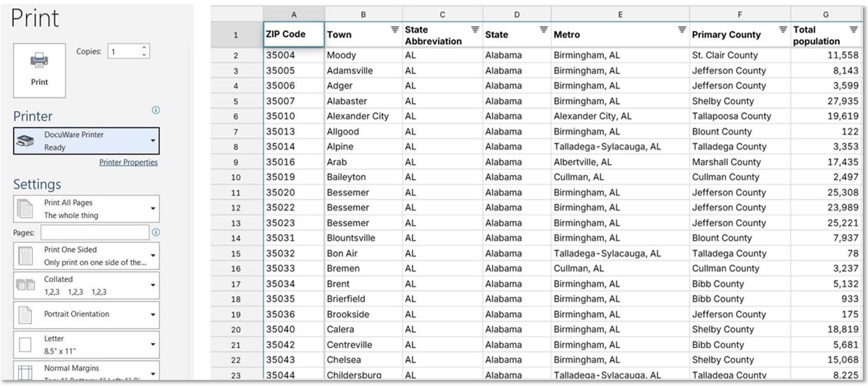Select column C header
868x388 pixels.
[x=442, y=15]
